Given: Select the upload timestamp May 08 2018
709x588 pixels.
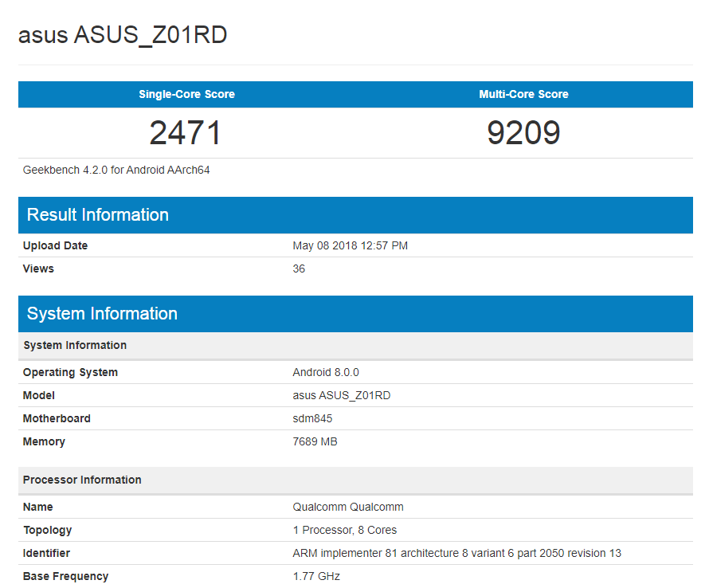Looking at the screenshot, I should click(x=351, y=245).
